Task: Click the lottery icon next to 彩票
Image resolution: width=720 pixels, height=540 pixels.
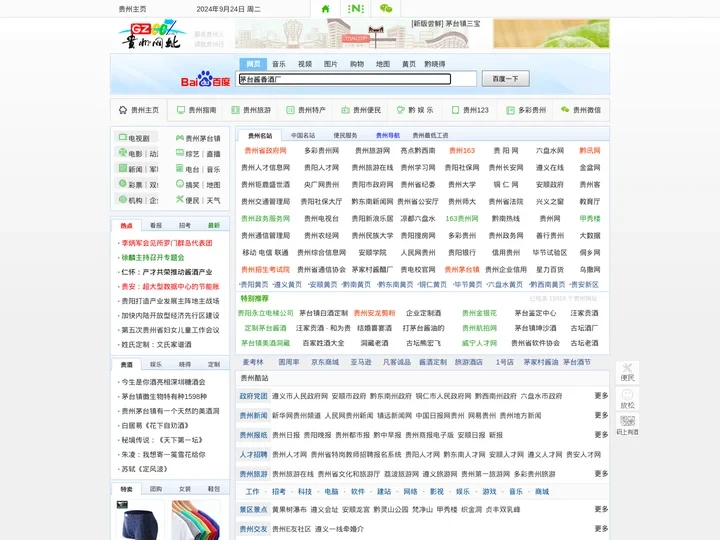Action: coord(123,184)
